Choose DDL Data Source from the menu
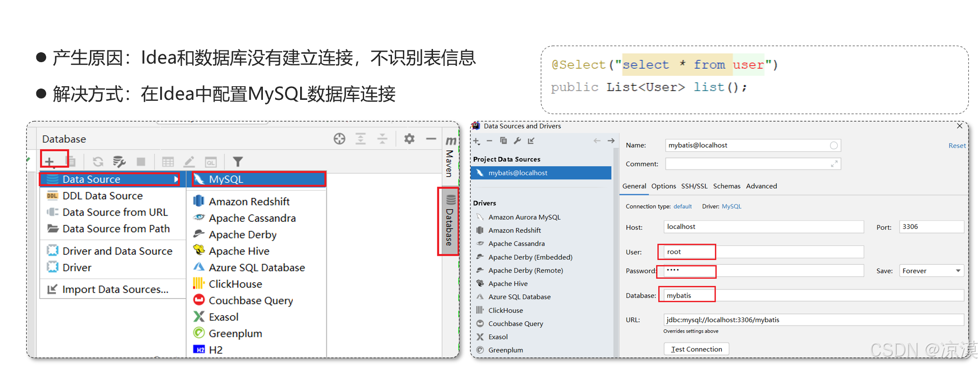Viewport: 980px width, 366px height. pos(102,196)
